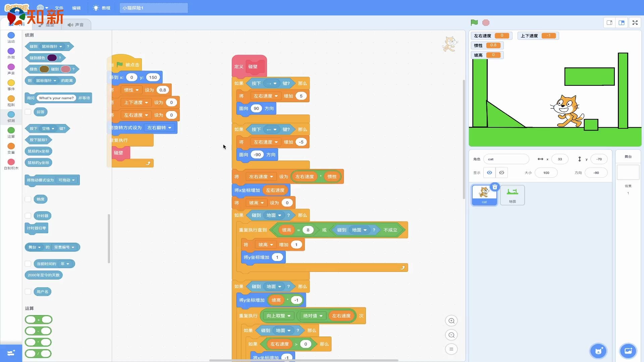Screen dimensions: 644x362
Task: Toggle the 角色 visibility eye icon
Action: (490, 173)
